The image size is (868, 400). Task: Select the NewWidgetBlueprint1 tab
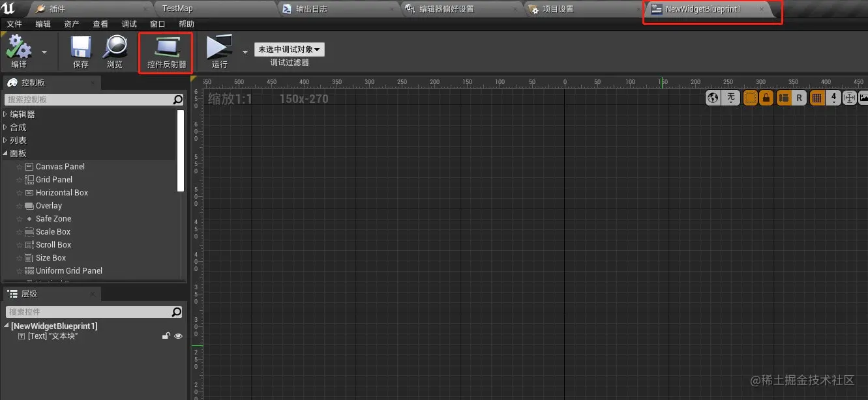tap(708, 9)
